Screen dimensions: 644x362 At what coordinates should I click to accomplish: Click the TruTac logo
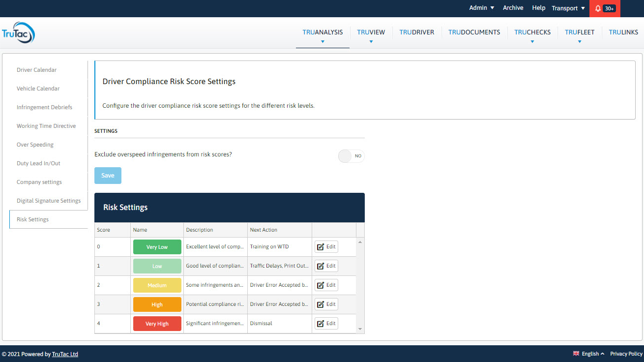[18, 32]
